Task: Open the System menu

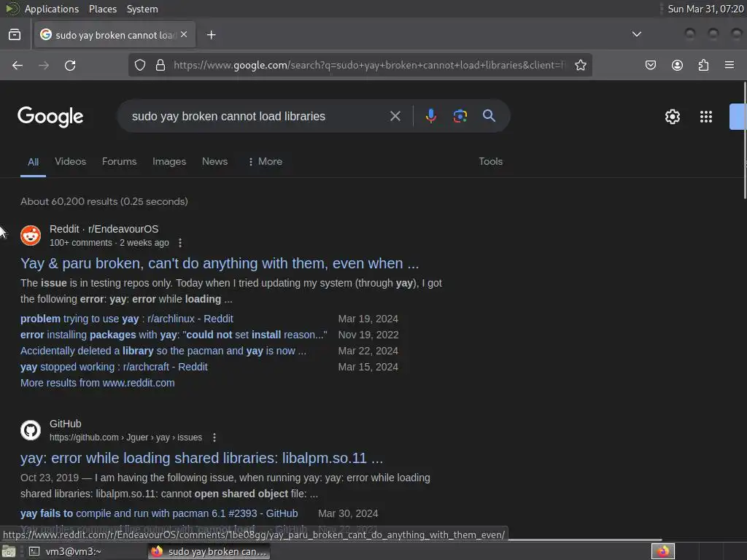Action: click(142, 9)
